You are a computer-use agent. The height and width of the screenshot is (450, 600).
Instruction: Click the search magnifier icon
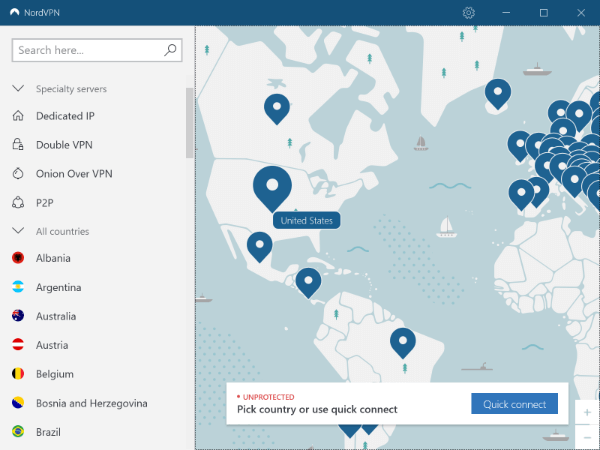pyautogui.click(x=170, y=50)
